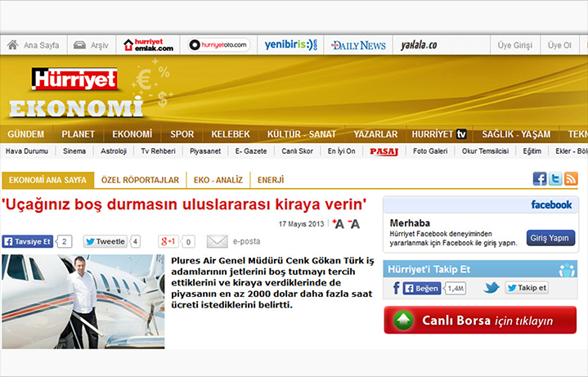Open the hurriyet emlak.com logo link

tap(149, 45)
